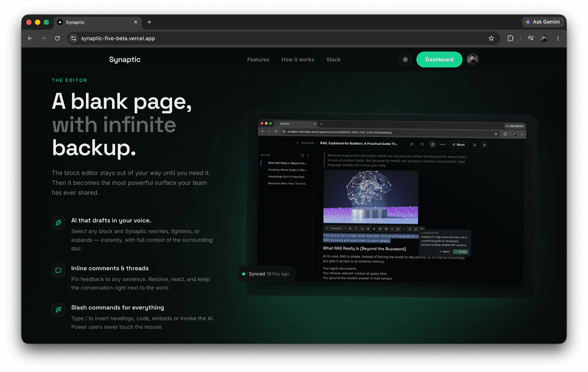Viewport: 588px width, 372px height.
Task: Open a new tab with the plus button
Action: click(149, 22)
